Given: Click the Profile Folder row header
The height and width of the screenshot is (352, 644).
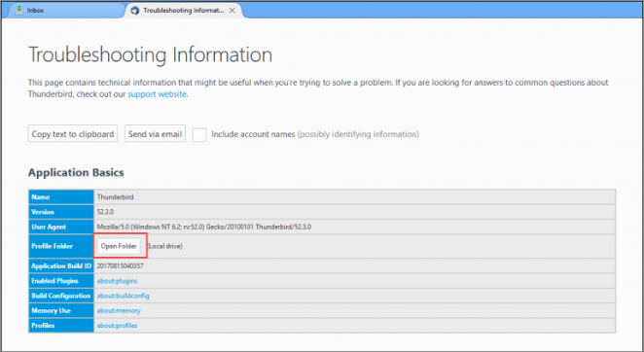Looking at the screenshot, I should [x=61, y=246].
